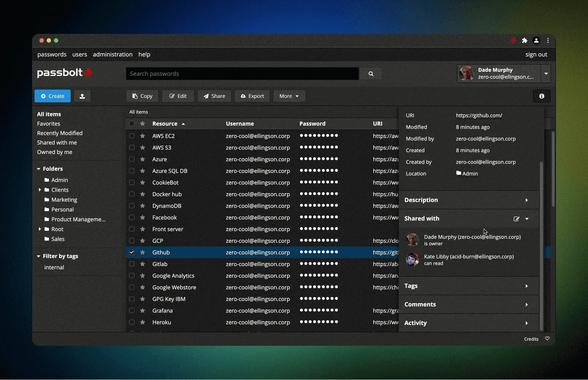
Task: Open the browser three-dot menu
Action: click(x=548, y=40)
